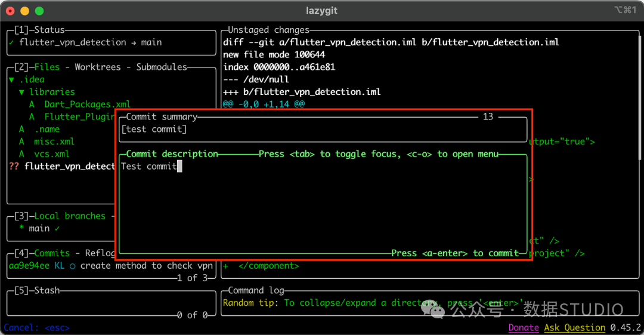This screenshot has height=335, width=644.
Task: Click the green check icon in Status panel
Action: [11, 42]
